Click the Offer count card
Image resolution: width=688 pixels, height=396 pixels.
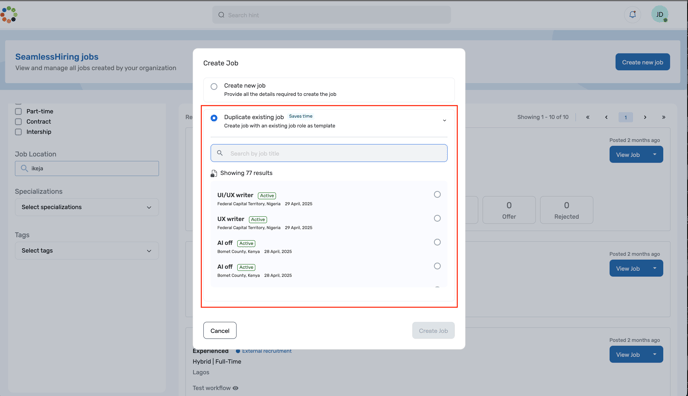coord(509,210)
